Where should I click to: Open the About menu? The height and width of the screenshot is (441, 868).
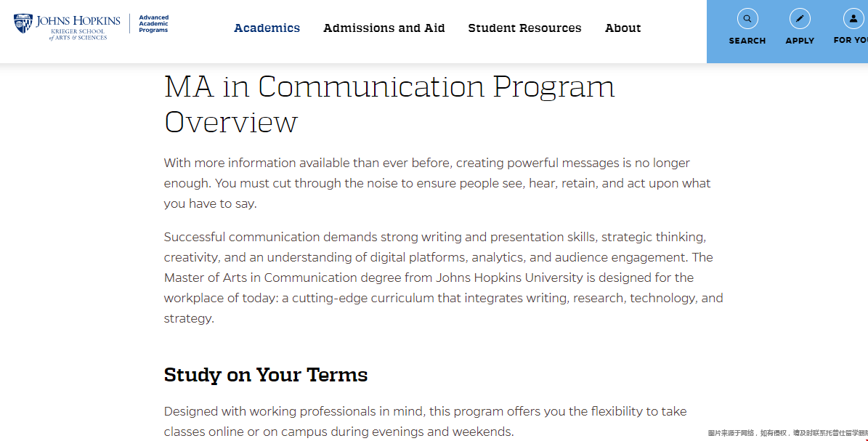tap(622, 28)
